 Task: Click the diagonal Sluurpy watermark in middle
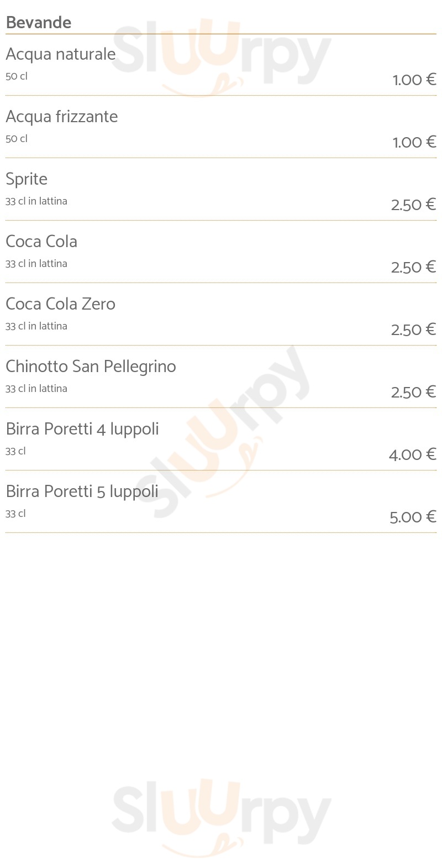point(221,432)
